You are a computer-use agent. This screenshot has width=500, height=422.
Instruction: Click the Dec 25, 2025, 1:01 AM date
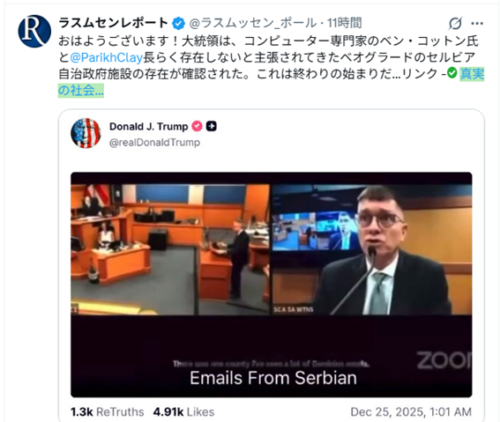click(x=411, y=412)
